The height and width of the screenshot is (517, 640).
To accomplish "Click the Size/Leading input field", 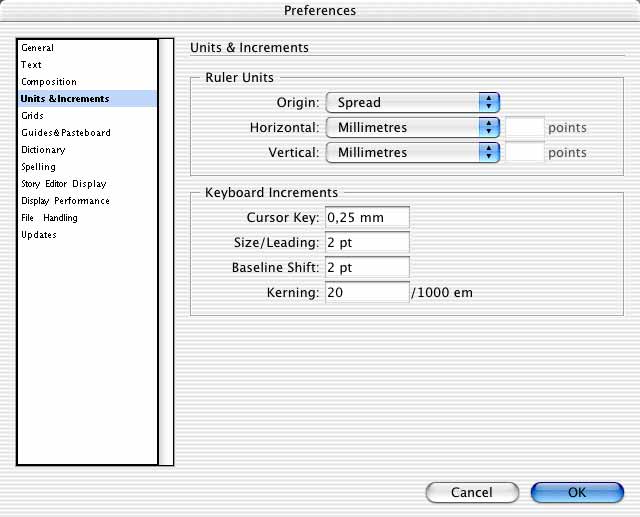I will (x=367, y=242).
